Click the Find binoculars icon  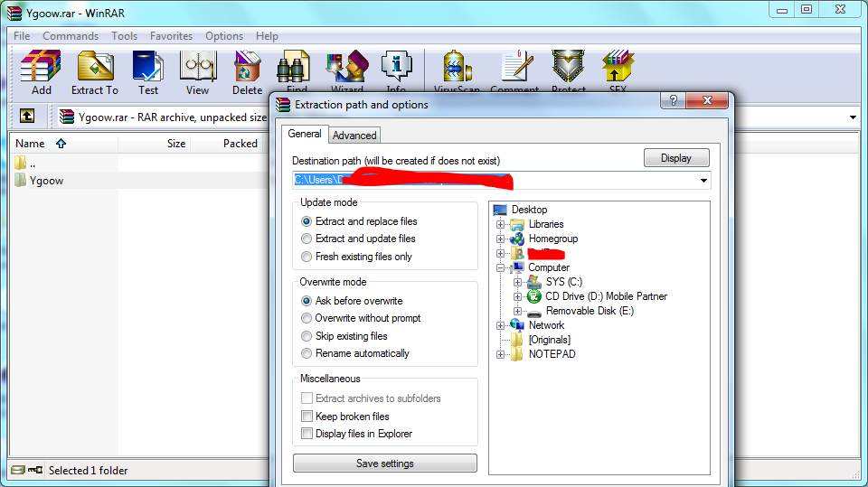coord(293,66)
